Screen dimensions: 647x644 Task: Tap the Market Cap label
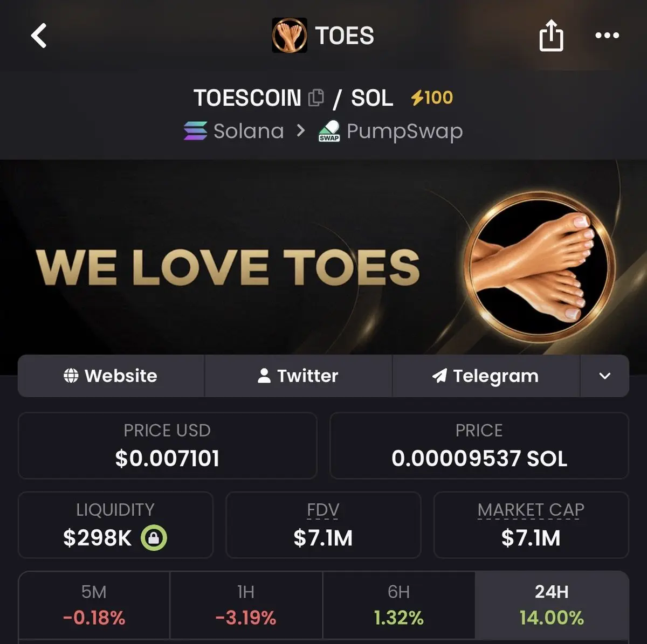pos(531,510)
